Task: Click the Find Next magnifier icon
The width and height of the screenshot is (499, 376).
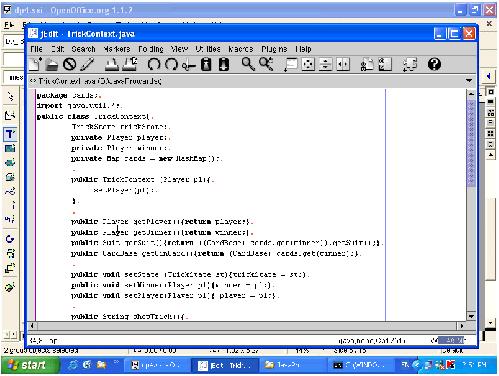Action: 266,64
